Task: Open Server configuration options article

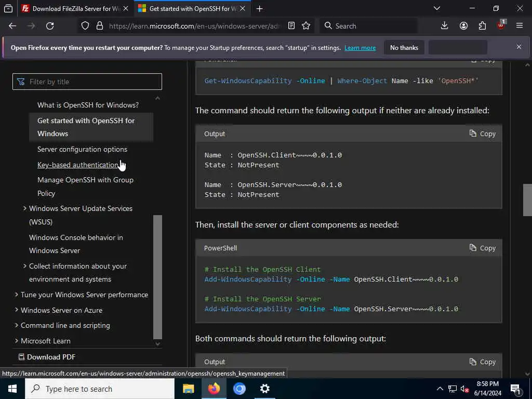Action: click(82, 149)
